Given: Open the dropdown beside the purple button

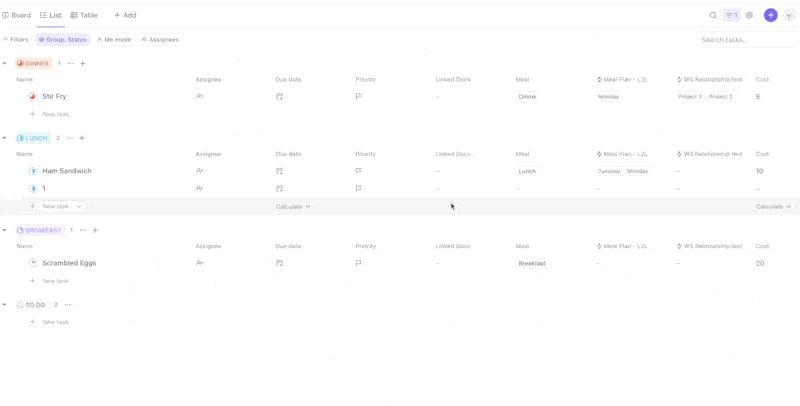Looking at the screenshot, I should [788, 15].
